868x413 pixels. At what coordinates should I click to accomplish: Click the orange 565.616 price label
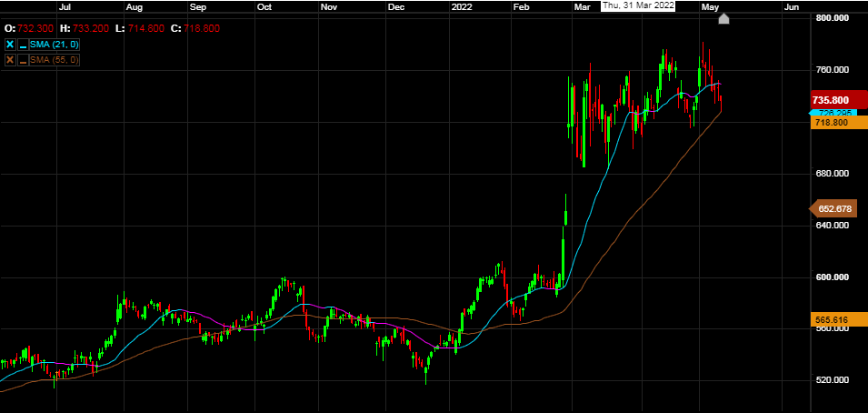pyautogui.click(x=832, y=319)
